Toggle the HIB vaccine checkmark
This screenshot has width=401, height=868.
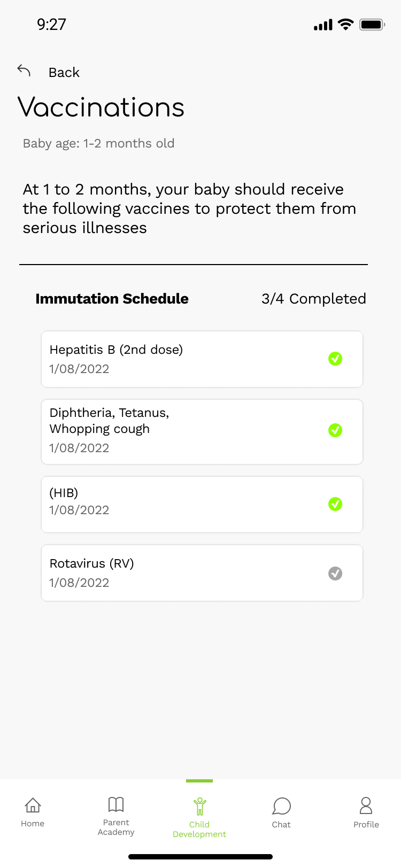point(335,504)
